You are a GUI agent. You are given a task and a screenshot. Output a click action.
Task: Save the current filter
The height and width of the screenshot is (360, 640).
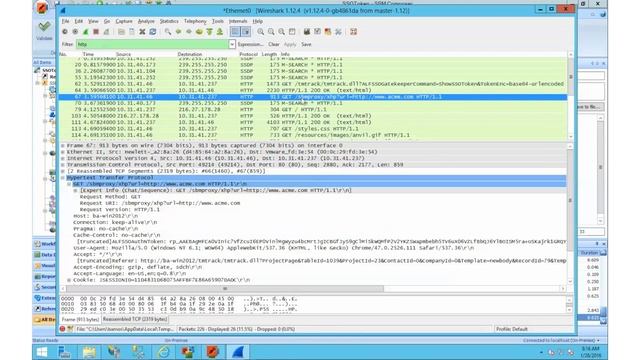click(x=306, y=44)
